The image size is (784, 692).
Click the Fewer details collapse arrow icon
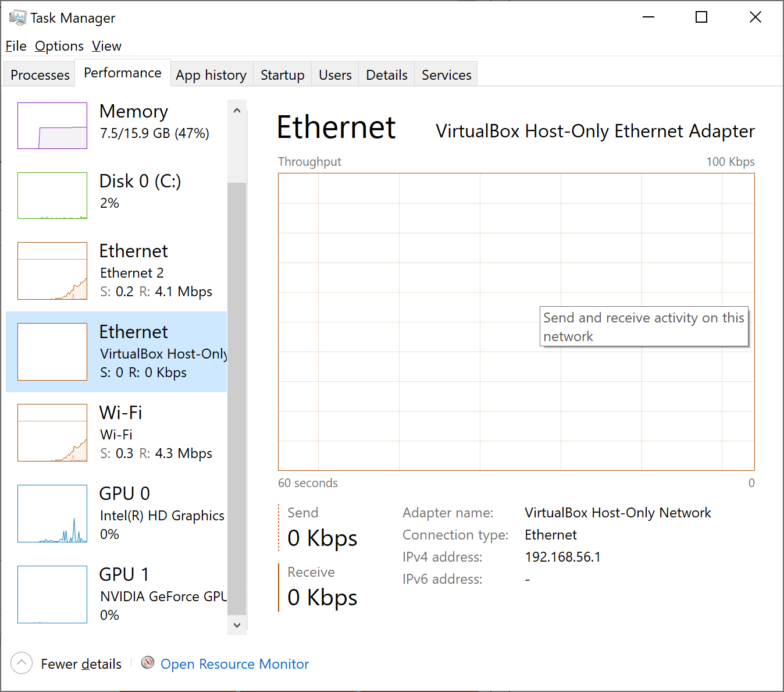22,663
